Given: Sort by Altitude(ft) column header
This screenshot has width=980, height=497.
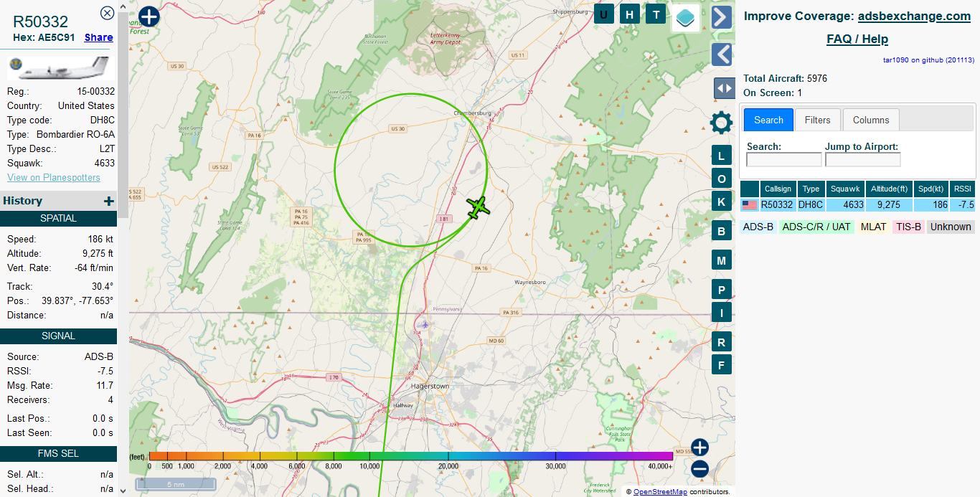Looking at the screenshot, I should 889,189.
